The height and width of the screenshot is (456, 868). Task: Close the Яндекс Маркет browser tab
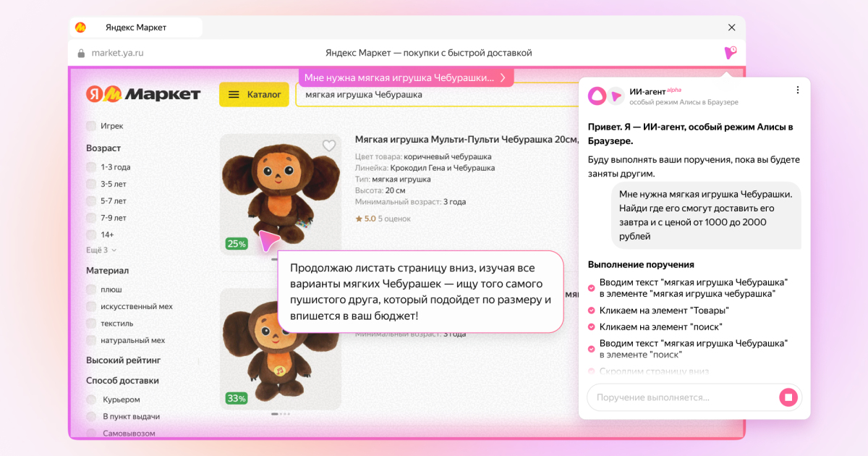point(731,28)
